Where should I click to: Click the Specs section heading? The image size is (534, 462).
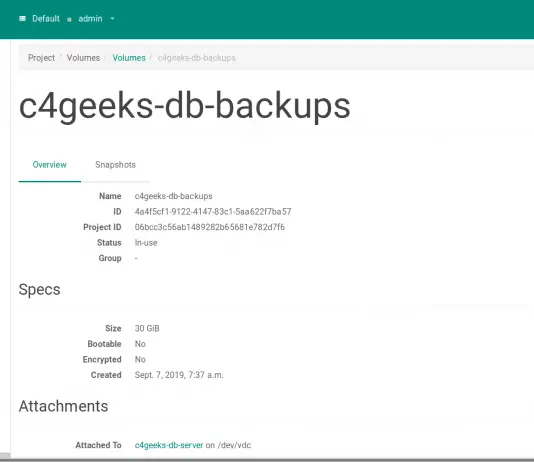40,290
